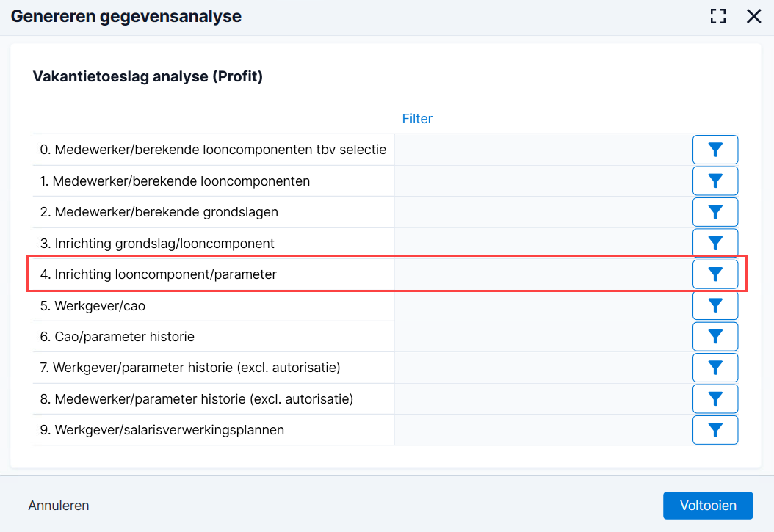Viewport: 774px width, 532px height.
Task: Click the Filter column header
Action: [x=417, y=119]
